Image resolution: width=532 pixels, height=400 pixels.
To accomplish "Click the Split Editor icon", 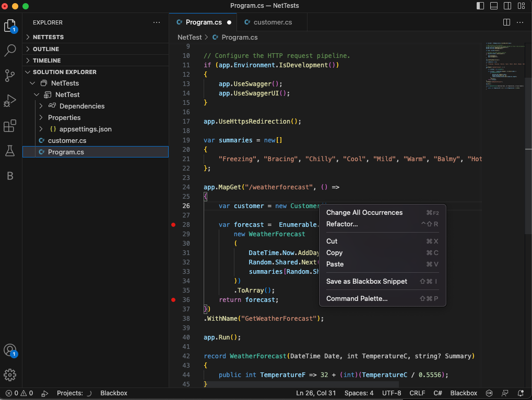I will pyautogui.click(x=506, y=22).
